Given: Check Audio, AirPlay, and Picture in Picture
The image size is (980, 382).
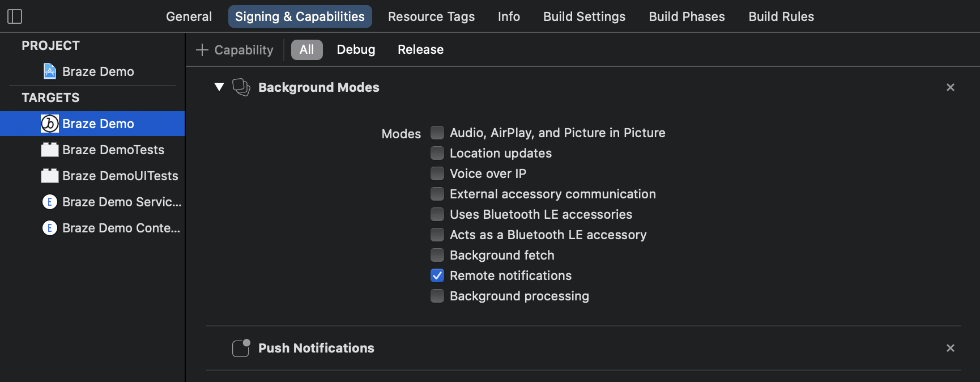Looking at the screenshot, I should (437, 133).
